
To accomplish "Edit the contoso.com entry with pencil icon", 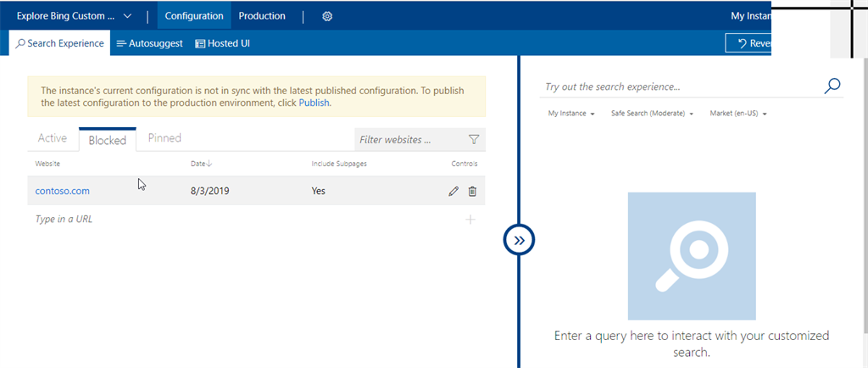I will click(x=453, y=192).
